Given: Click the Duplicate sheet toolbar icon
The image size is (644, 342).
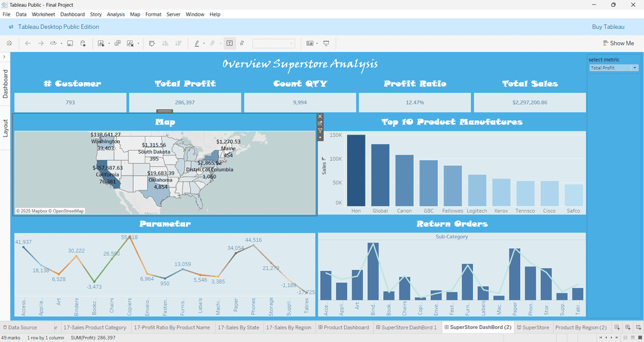Looking at the screenshot, I should 118,43.
